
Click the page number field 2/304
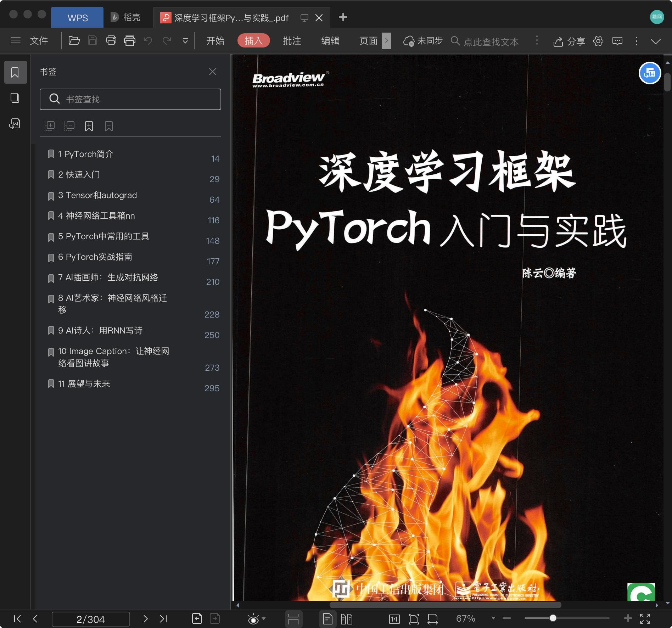coord(91,619)
